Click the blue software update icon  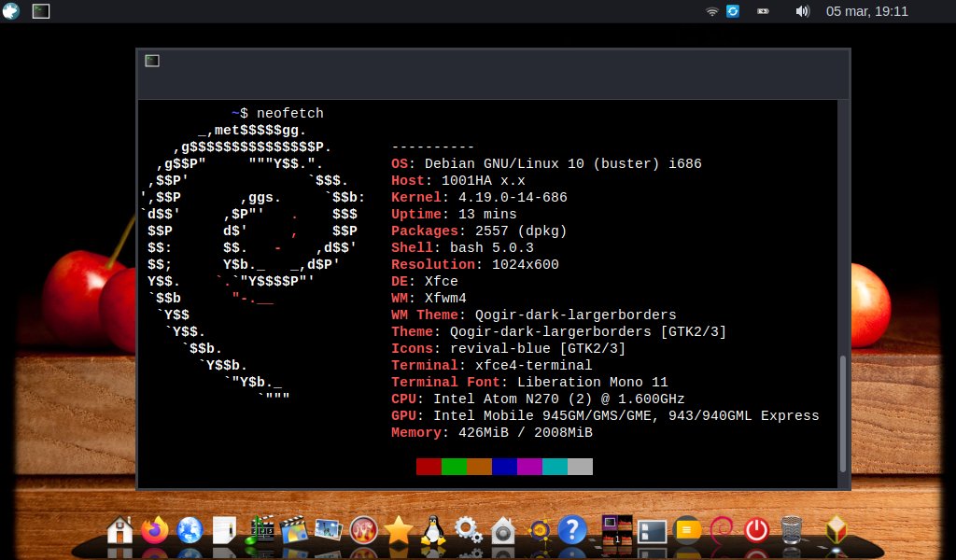tap(733, 11)
